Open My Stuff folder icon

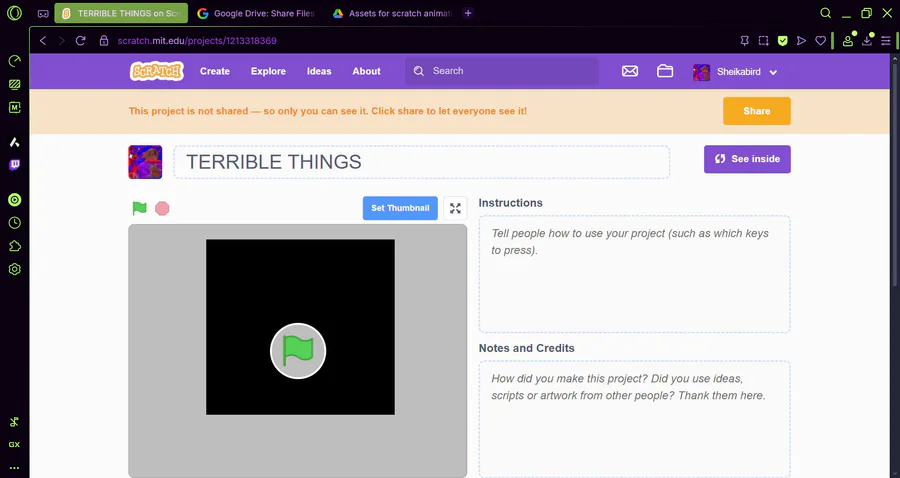pyautogui.click(x=665, y=71)
